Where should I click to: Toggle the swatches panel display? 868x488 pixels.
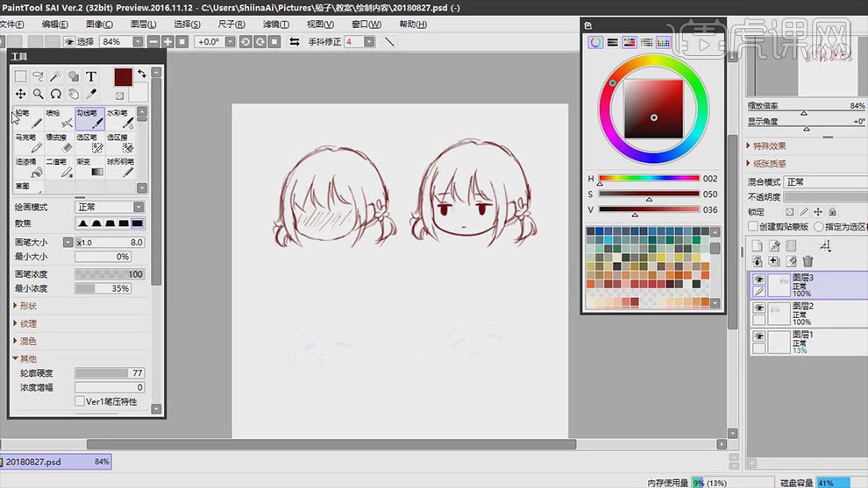pos(663,42)
